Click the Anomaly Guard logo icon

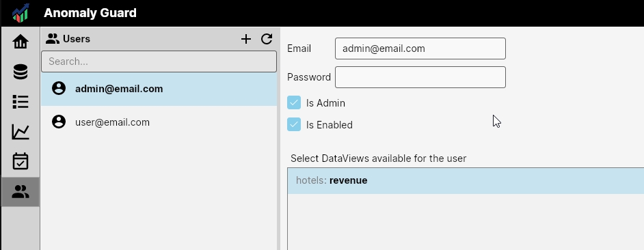coord(21,13)
